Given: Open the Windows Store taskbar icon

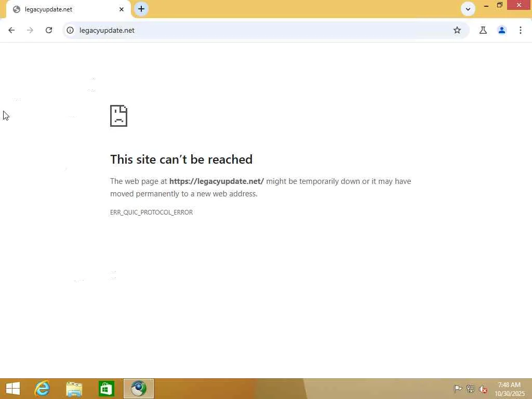Looking at the screenshot, I should 106,389.
